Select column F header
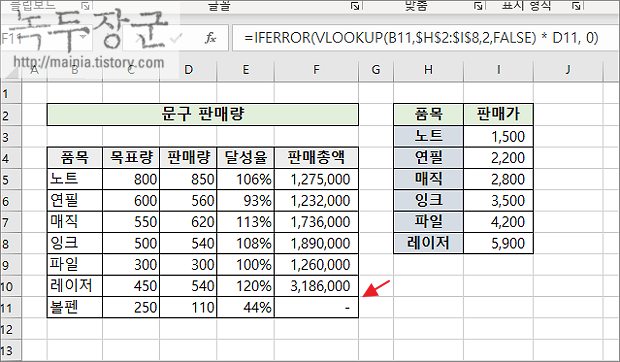The height and width of the screenshot is (362, 620). pyautogui.click(x=316, y=70)
